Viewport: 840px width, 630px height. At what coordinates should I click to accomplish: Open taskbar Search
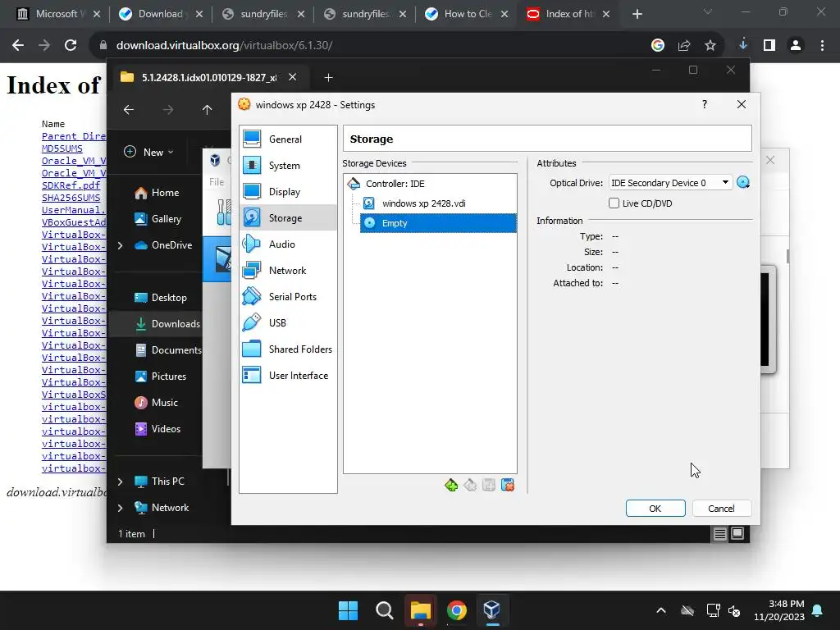pos(384,610)
